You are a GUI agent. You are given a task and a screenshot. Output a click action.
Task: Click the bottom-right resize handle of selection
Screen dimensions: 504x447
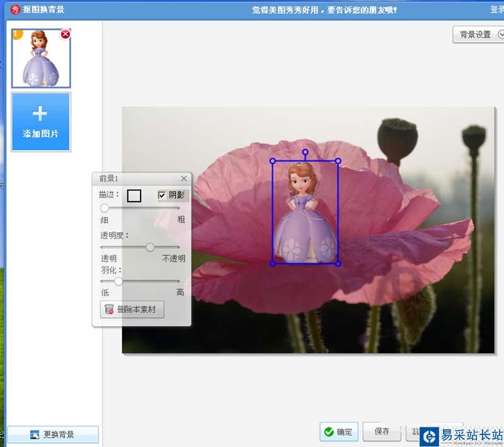point(338,264)
